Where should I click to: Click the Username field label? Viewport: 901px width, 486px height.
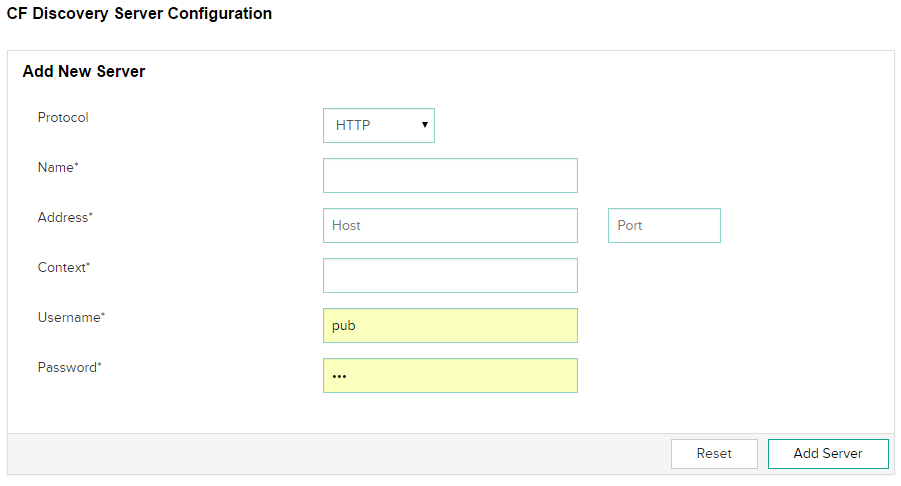(x=68, y=317)
